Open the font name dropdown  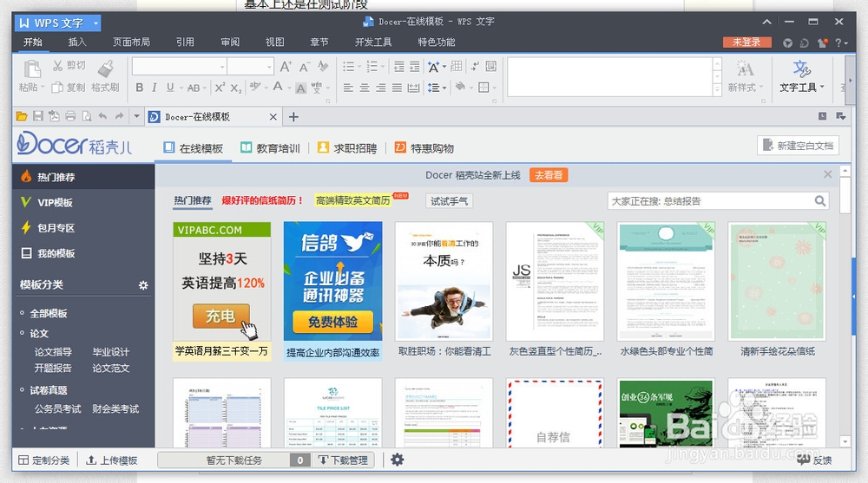click(222, 67)
